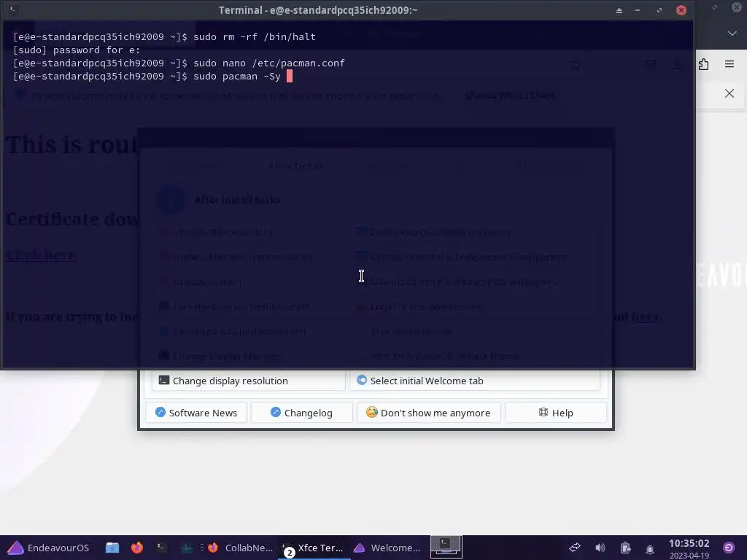Expand the Firefox list all tabs chevron
Screen dimensions: 747x560
(x=732, y=34)
